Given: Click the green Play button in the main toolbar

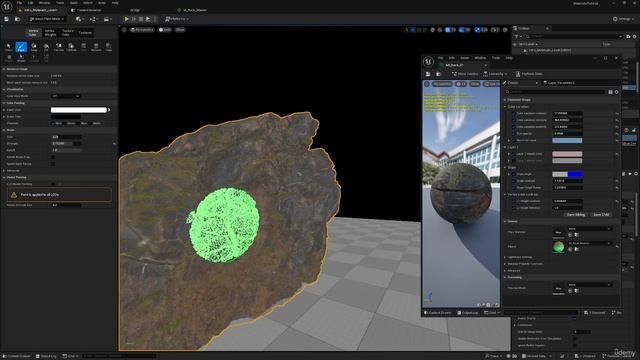Looking at the screenshot, I should [127, 19].
